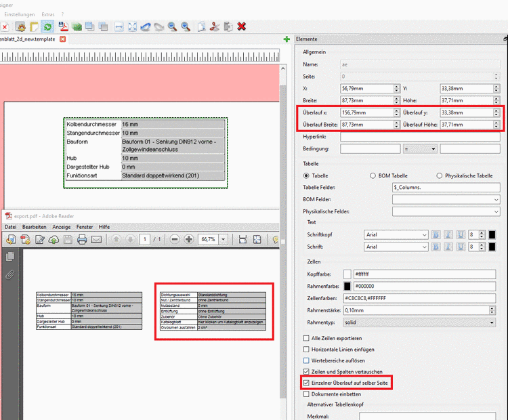Enable Wertebereiche auflösen checkbox

[x=306, y=360]
